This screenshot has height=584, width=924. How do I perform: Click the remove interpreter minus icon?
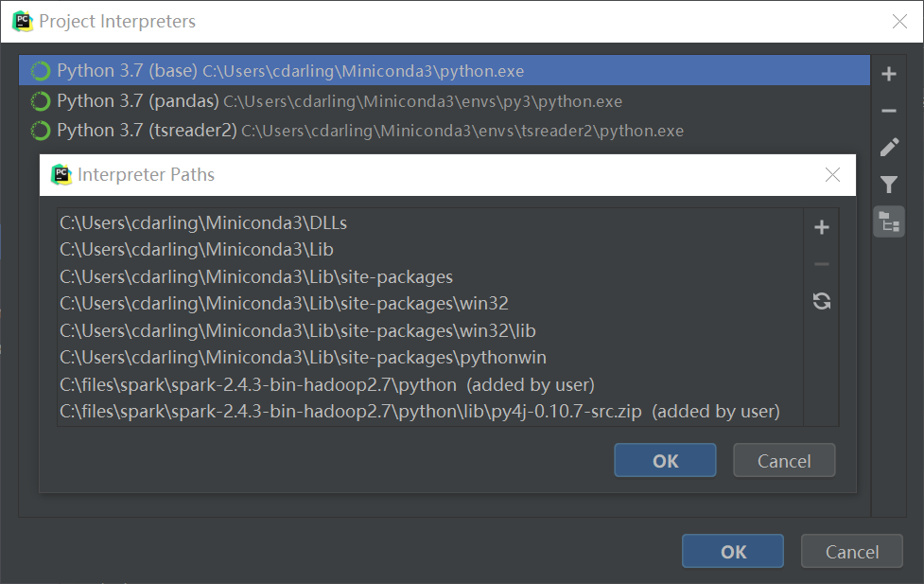point(888,111)
